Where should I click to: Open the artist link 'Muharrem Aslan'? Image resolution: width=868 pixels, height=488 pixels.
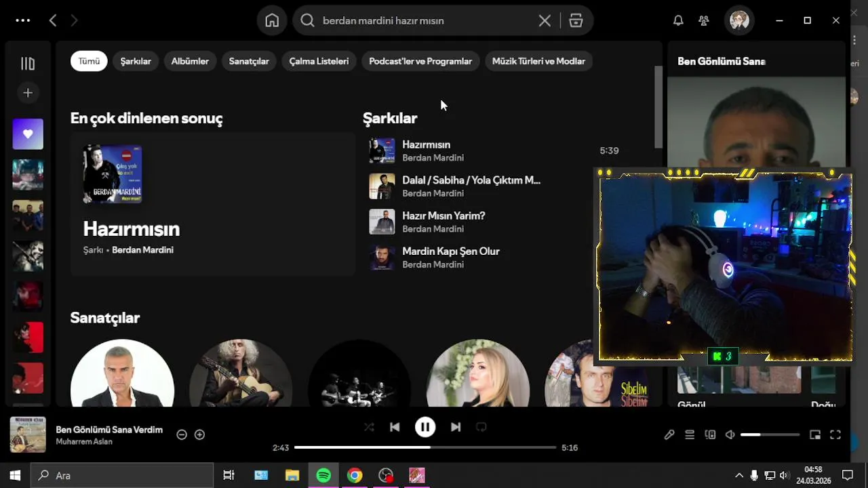point(84,442)
